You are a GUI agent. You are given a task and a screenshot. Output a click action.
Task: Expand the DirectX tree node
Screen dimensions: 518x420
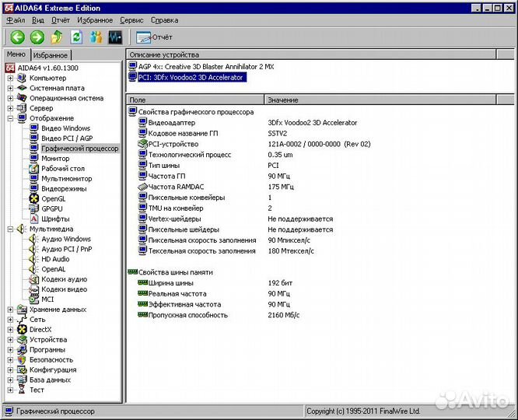coord(10,330)
